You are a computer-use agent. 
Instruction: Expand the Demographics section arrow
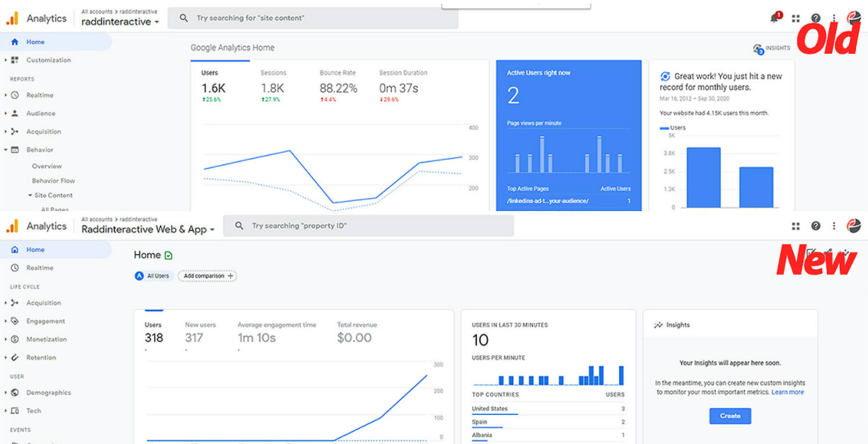pos(6,393)
